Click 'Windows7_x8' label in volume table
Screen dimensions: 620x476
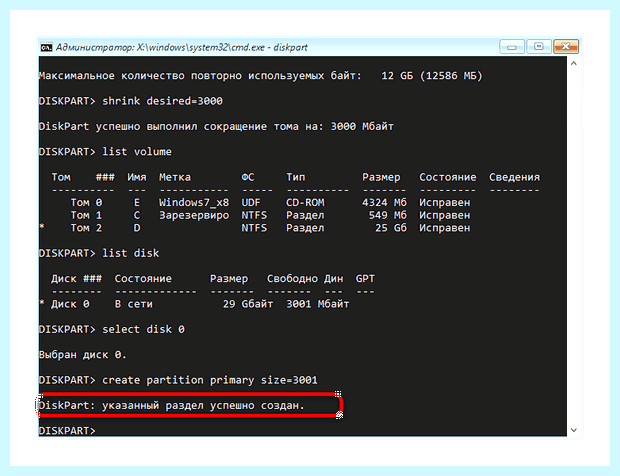click(x=194, y=203)
